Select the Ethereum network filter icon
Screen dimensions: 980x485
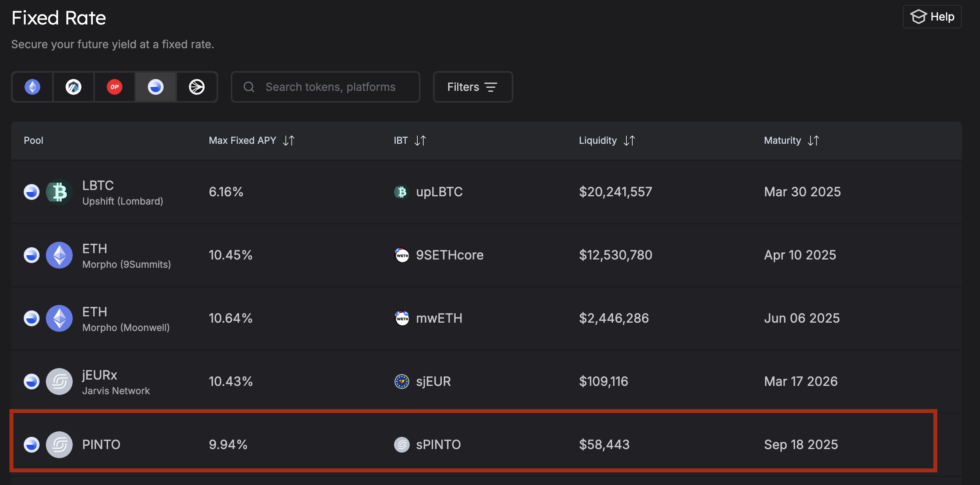coord(32,87)
